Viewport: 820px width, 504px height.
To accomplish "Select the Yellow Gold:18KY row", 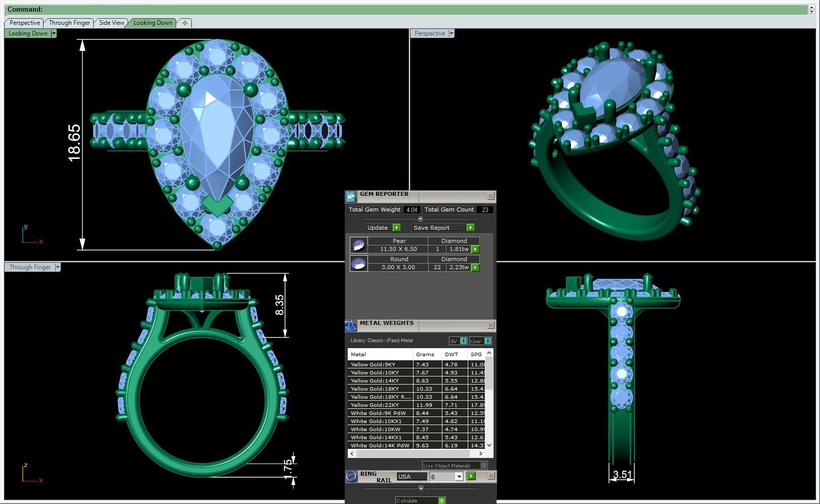I will (417, 389).
